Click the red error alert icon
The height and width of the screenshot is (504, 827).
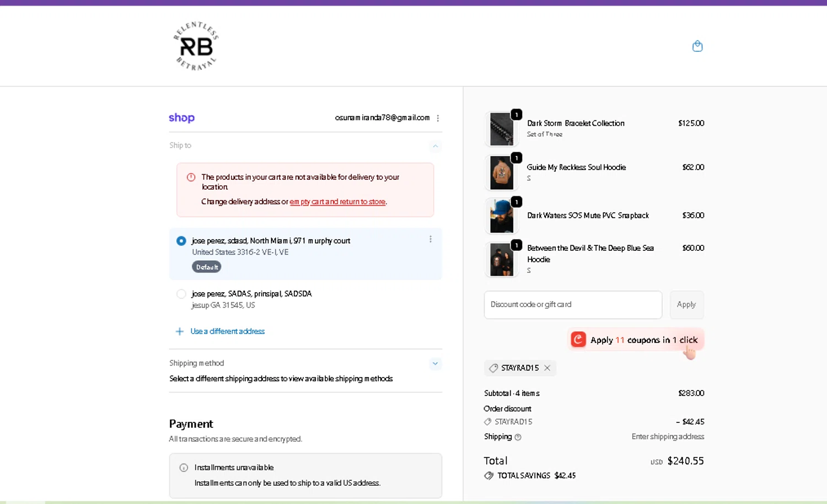191,177
